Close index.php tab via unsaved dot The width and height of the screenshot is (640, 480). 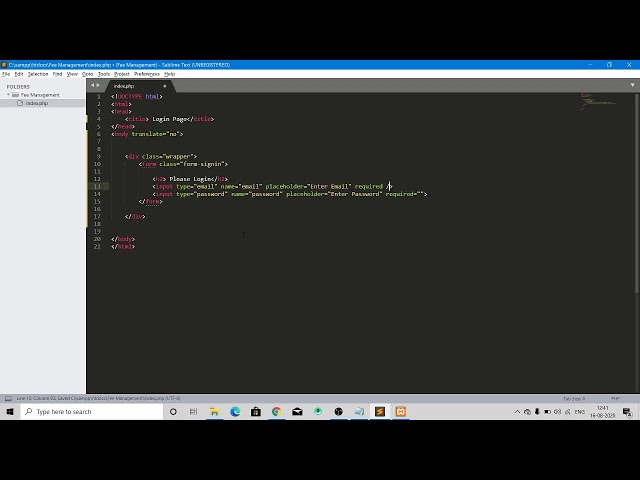coord(164,86)
